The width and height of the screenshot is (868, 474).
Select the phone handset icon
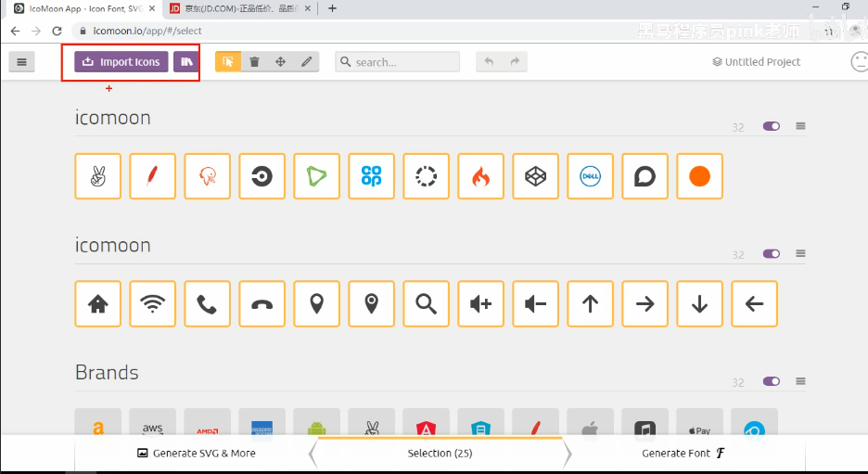click(x=207, y=303)
